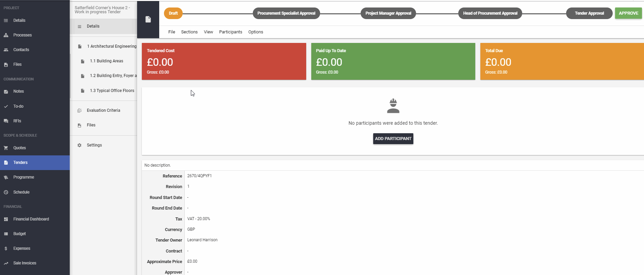Click the Settings gear icon
Viewport: 644px width, 275px height.
[x=79, y=145]
